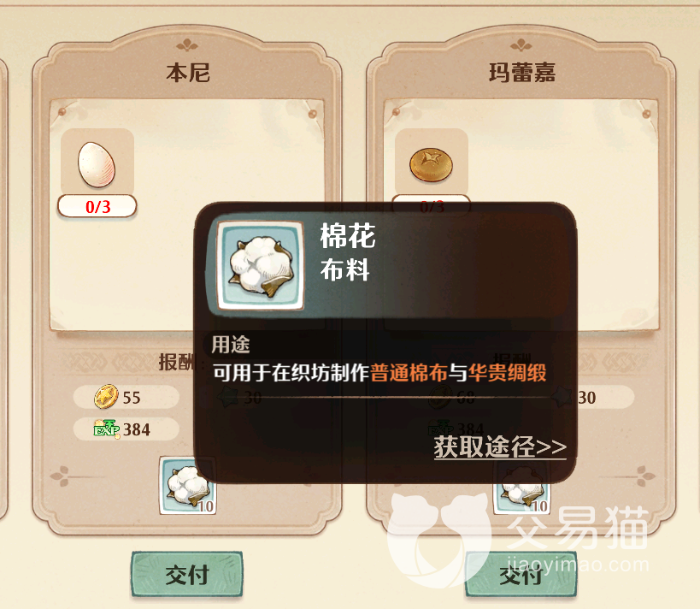
Task: Click the cotton icon in the tooltip
Action: [261, 267]
